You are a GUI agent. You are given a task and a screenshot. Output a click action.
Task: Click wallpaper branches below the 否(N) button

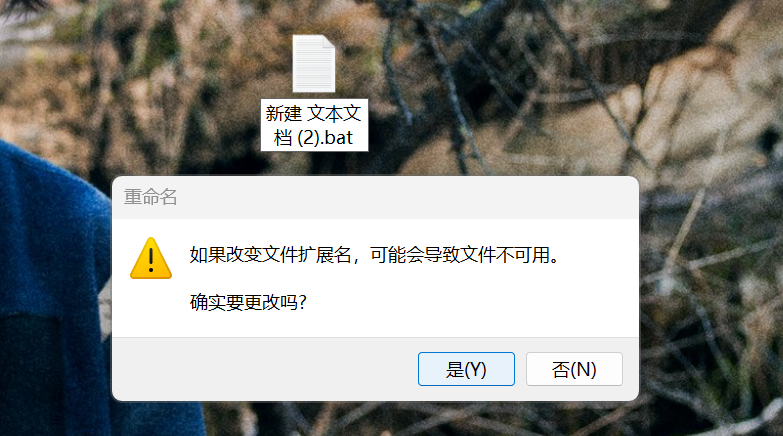[574, 419]
